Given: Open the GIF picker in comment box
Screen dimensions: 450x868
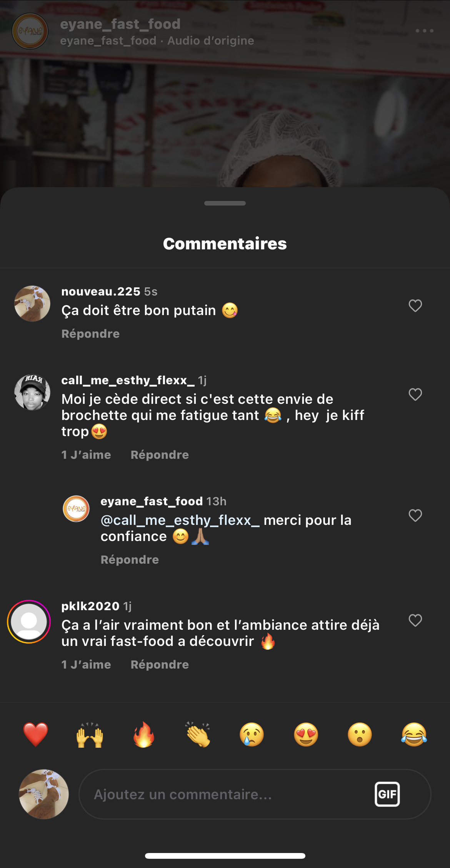Looking at the screenshot, I should (x=387, y=794).
